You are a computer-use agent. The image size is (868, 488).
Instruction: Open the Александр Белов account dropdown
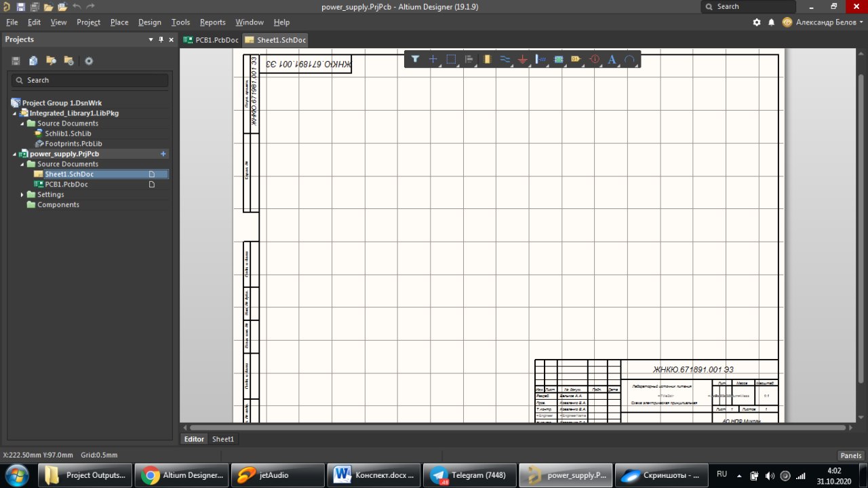coord(823,22)
